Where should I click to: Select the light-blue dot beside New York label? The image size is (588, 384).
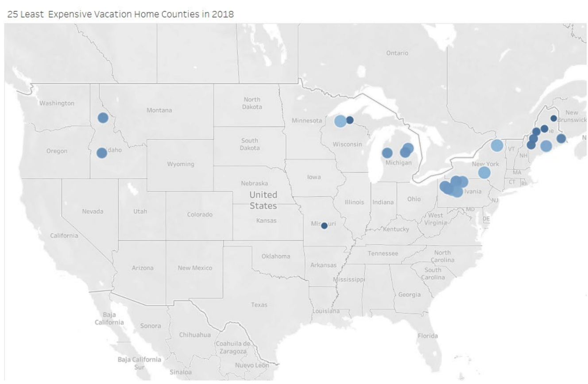[484, 173]
